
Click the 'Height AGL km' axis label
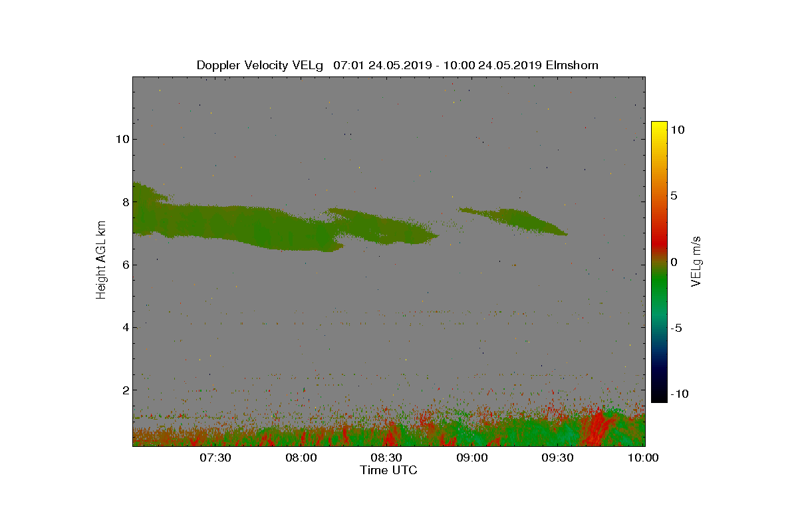pos(101,261)
